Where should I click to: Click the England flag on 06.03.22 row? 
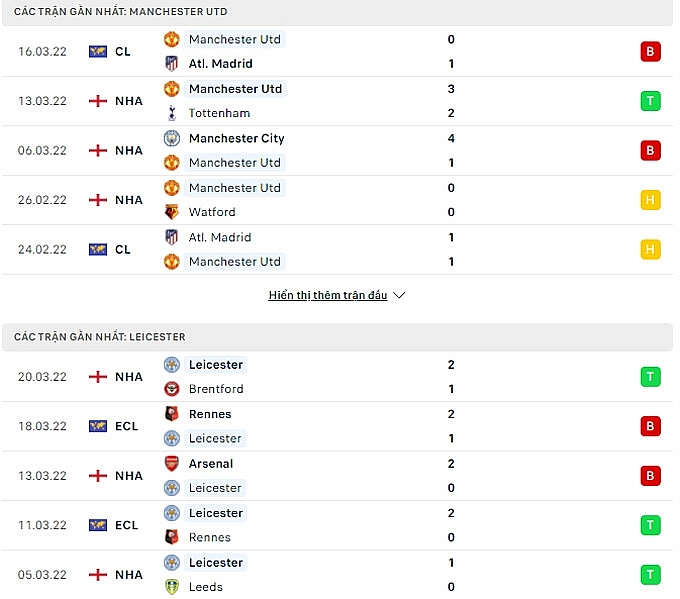point(97,151)
